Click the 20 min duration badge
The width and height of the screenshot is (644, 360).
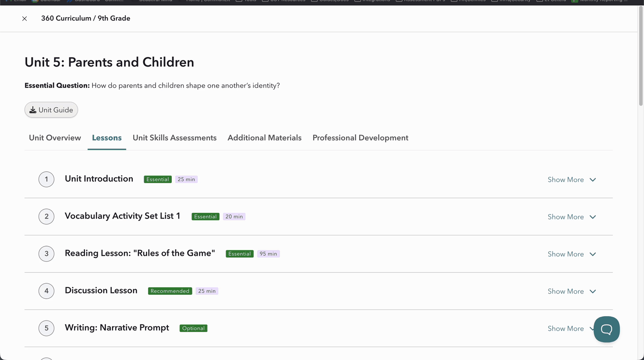234,216
